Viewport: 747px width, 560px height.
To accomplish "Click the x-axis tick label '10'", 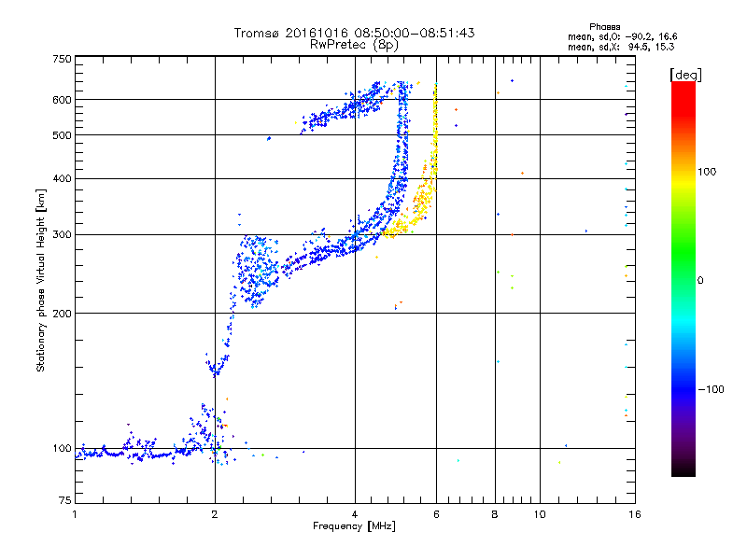I will pyautogui.click(x=540, y=514).
